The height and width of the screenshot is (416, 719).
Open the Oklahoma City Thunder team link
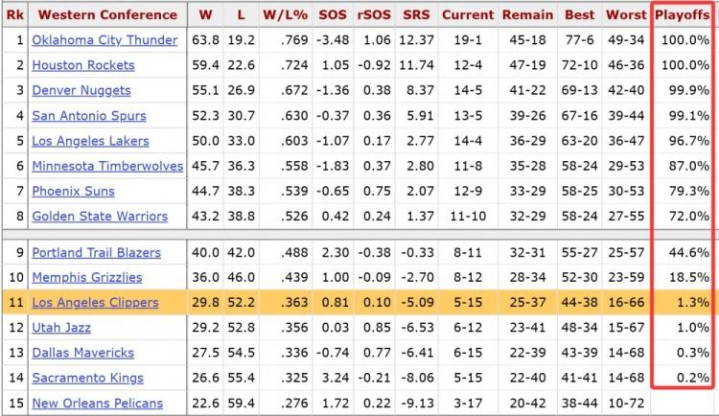[104, 40]
